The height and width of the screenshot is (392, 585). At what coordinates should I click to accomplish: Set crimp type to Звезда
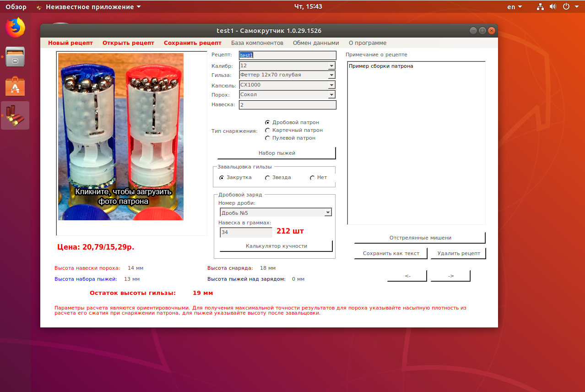[268, 178]
